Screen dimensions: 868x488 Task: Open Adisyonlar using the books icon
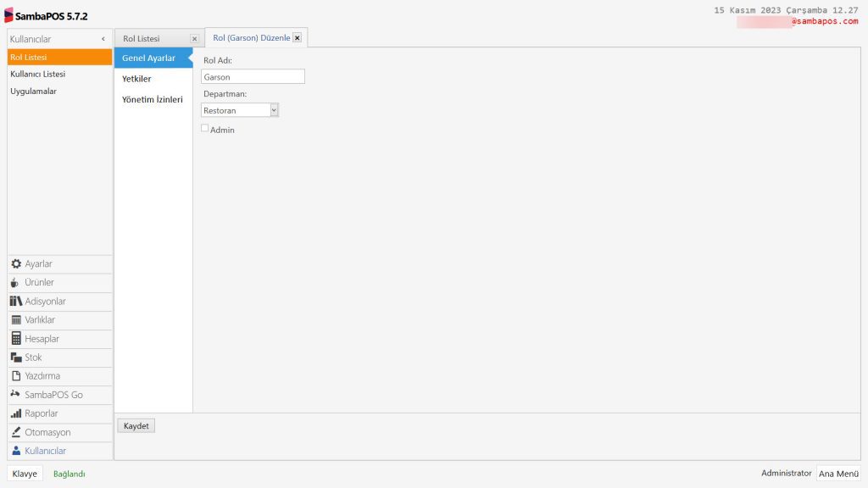pos(16,302)
